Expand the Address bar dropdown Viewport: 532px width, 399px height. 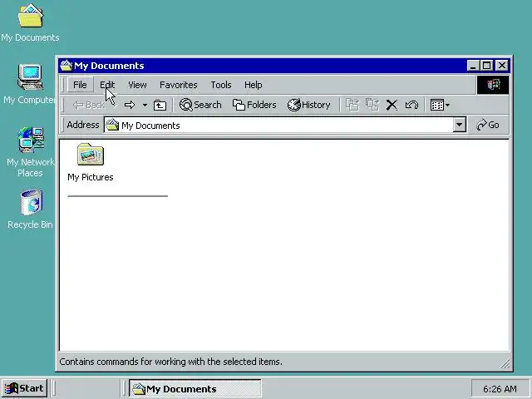[x=459, y=126]
